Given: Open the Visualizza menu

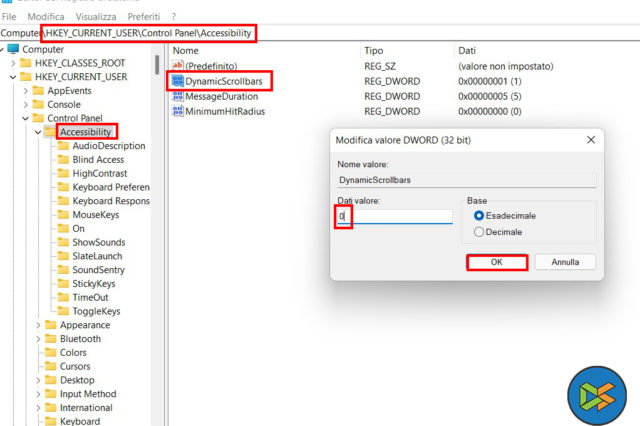Looking at the screenshot, I should [96, 17].
